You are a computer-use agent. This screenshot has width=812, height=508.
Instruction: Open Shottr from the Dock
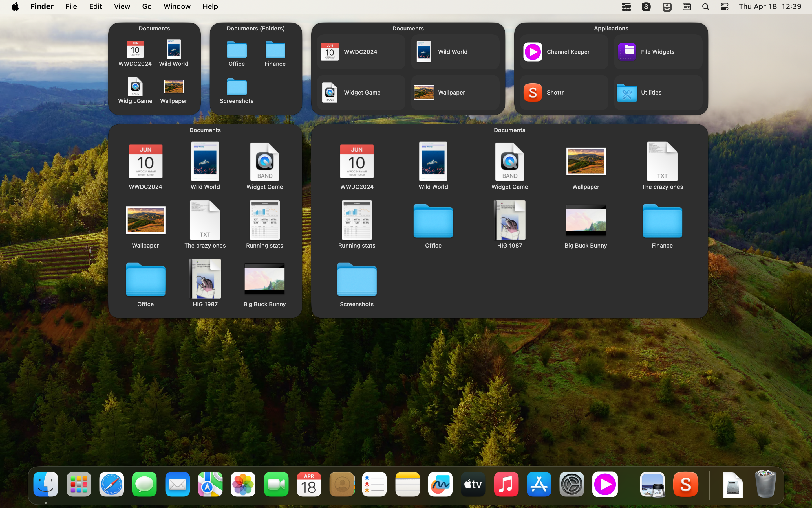[x=685, y=484]
